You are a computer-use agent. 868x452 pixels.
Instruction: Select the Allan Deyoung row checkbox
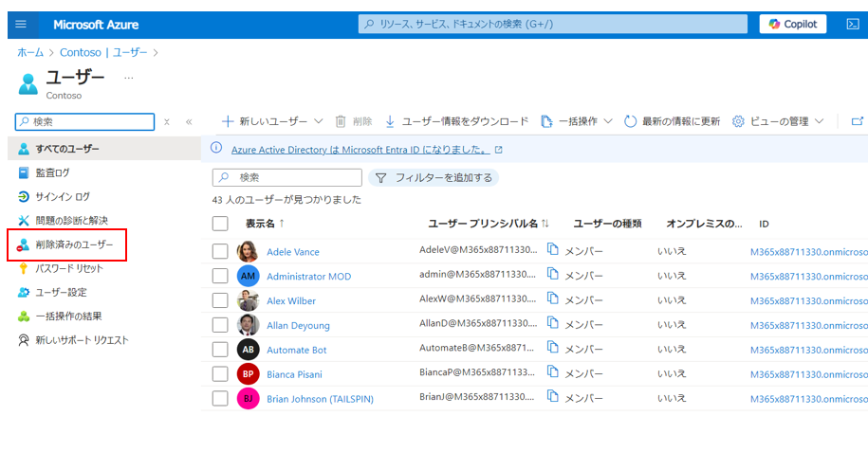point(220,325)
